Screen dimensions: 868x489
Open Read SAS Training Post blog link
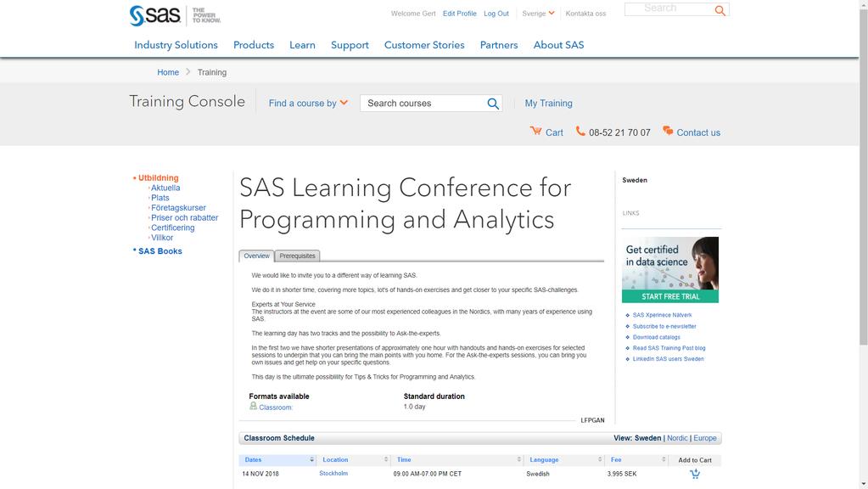click(x=669, y=348)
